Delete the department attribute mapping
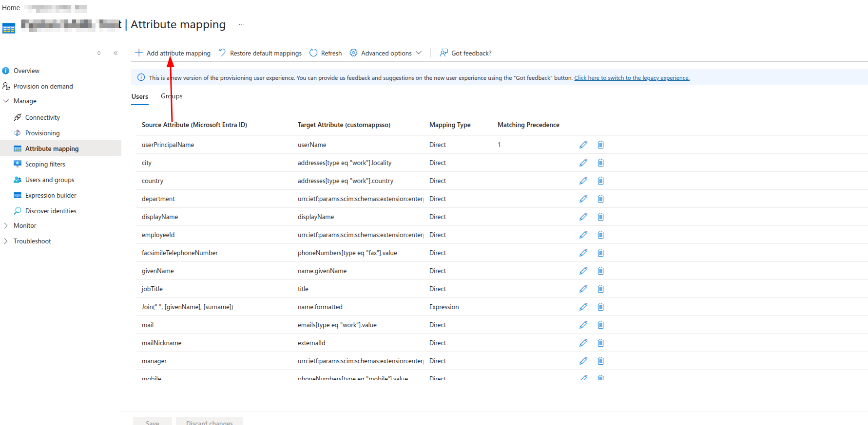This screenshot has width=868, height=425. pyautogui.click(x=600, y=199)
